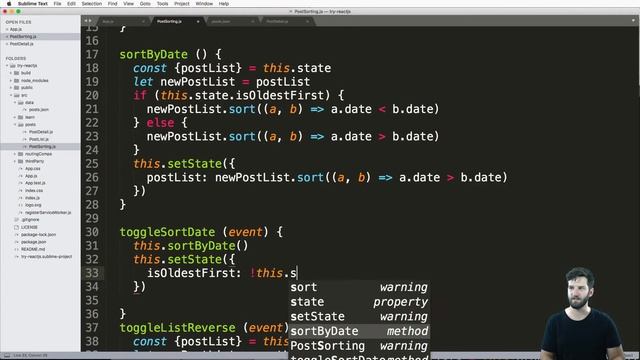Expand the node_modules folder

click(x=11, y=80)
